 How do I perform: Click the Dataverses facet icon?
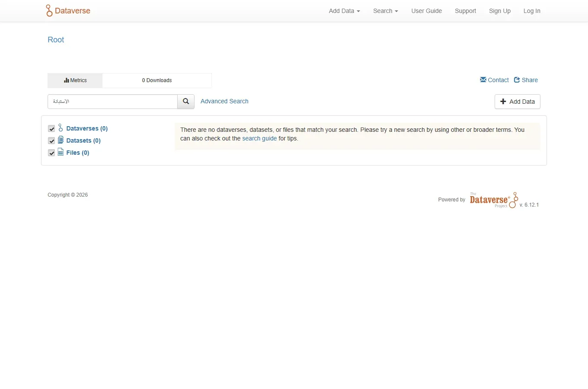[x=61, y=128]
